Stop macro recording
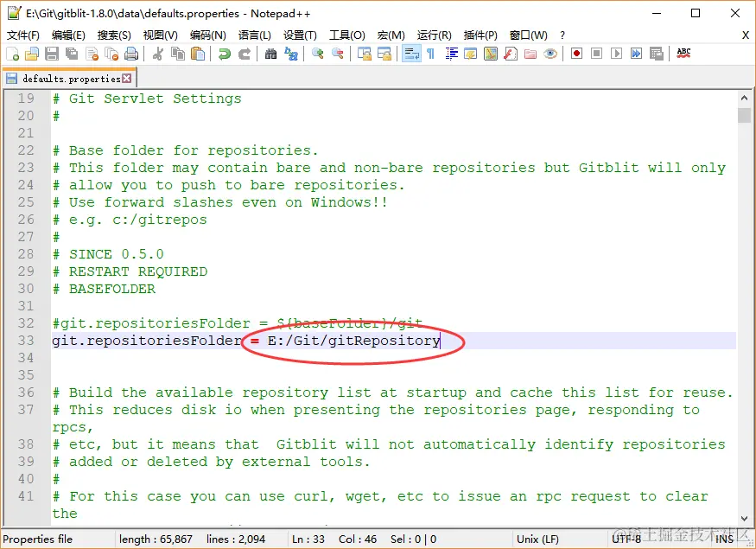 click(x=596, y=54)
